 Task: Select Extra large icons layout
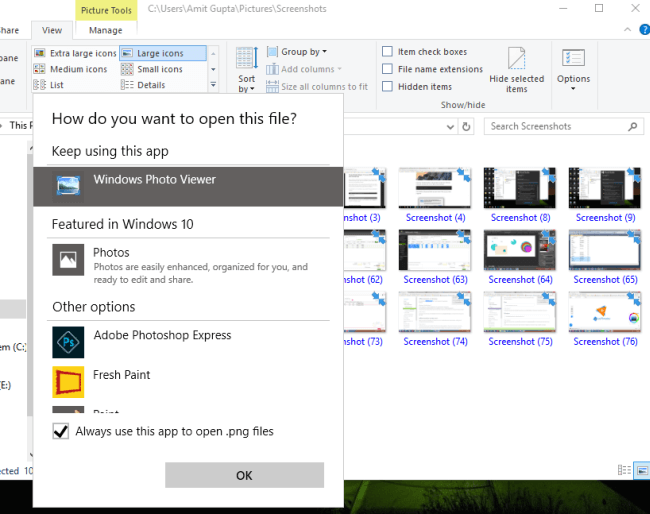[75, 53]
